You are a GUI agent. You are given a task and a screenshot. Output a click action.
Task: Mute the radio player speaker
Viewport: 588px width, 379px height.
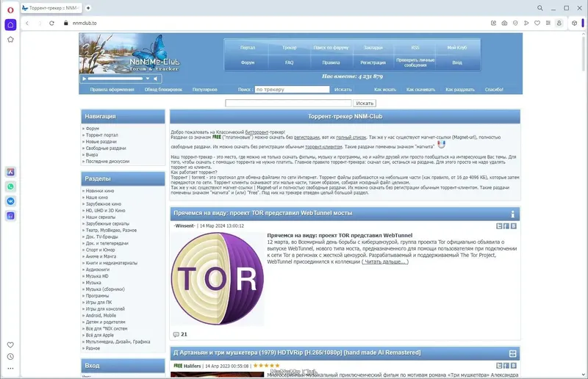(156, 79)
